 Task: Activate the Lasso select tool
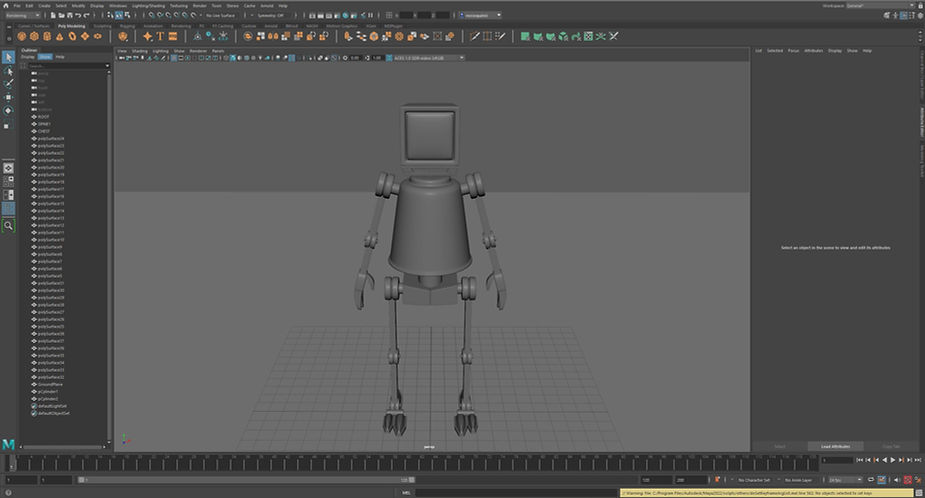click(8, 71)
